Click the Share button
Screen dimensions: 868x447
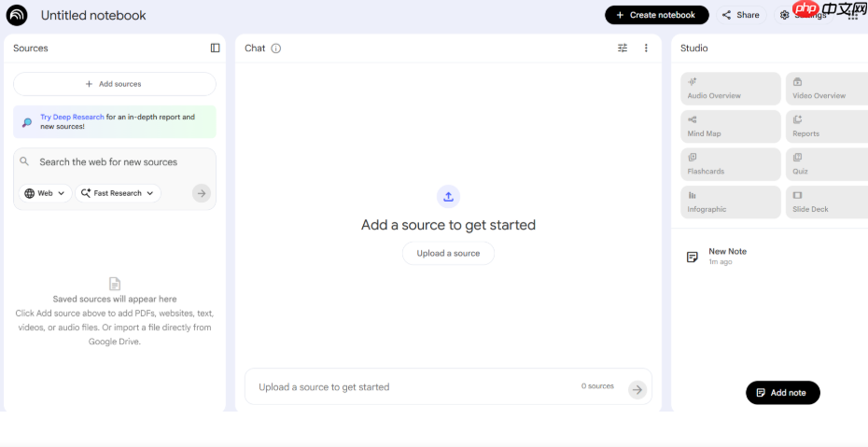[x=741, y=15]
